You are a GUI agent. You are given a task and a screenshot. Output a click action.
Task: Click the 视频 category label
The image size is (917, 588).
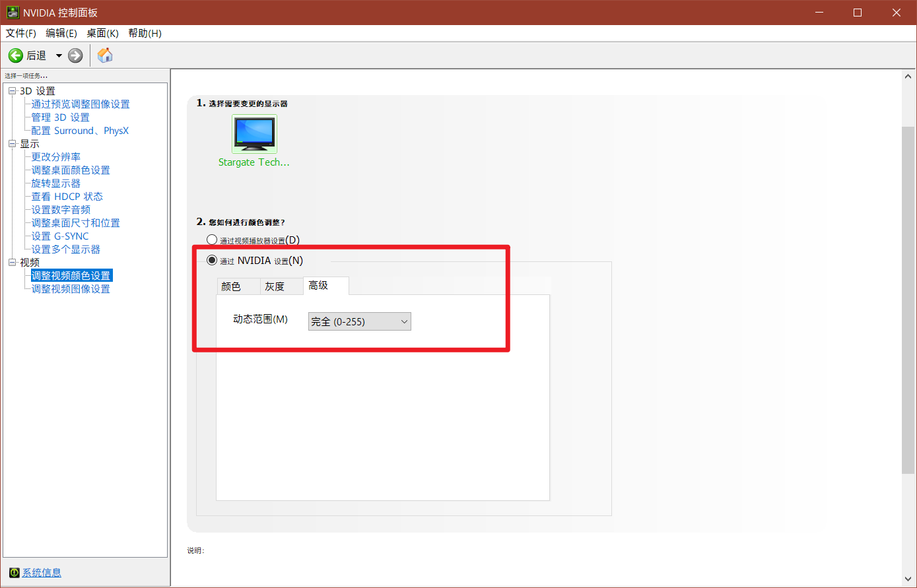click(30, 263)
